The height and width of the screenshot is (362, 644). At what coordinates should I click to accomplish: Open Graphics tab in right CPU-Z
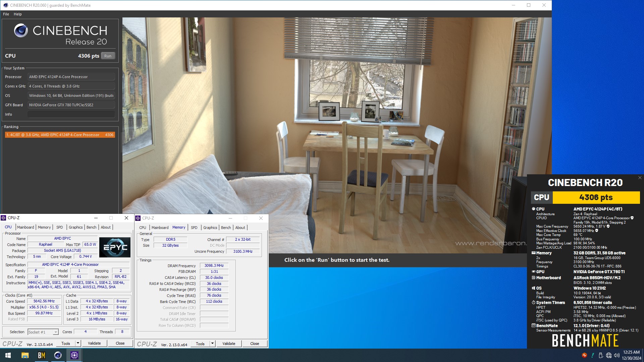pos(210,228)
